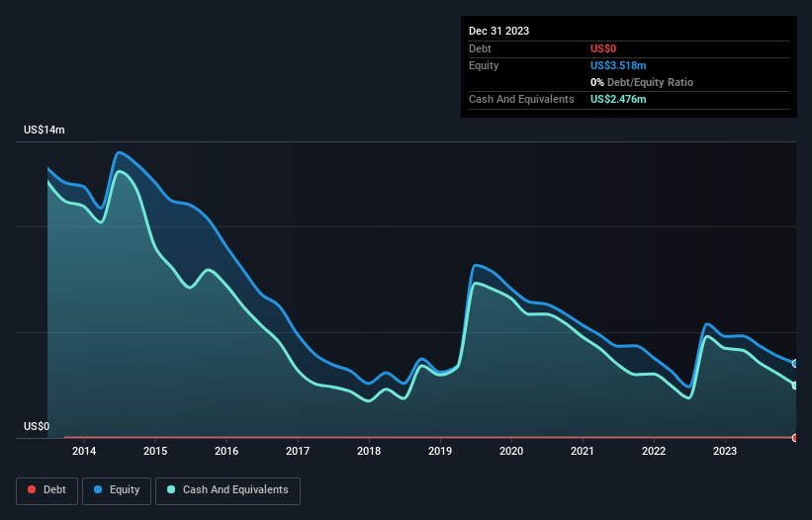Click the US$3.518m equity value

(618, 65)
